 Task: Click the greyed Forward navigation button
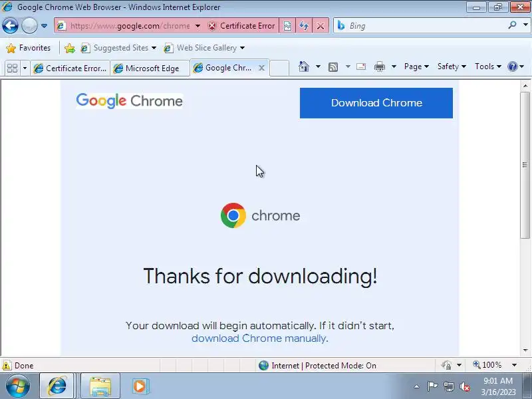[29, 26]
